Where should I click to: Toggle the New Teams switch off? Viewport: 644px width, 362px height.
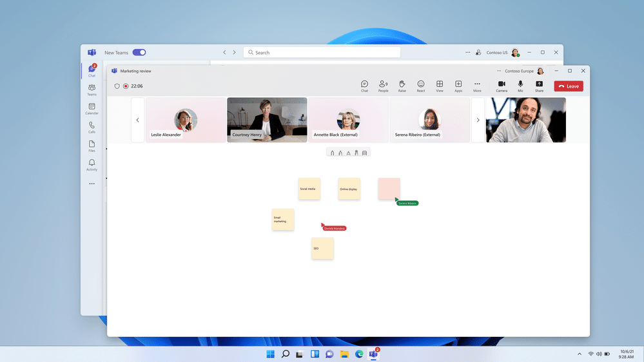point(139,53)
